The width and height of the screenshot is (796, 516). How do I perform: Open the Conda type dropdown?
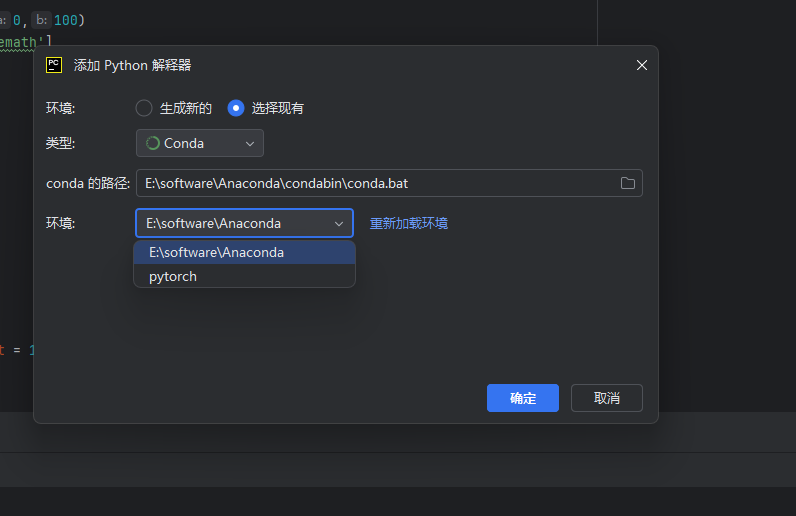(x=200, y=143)
